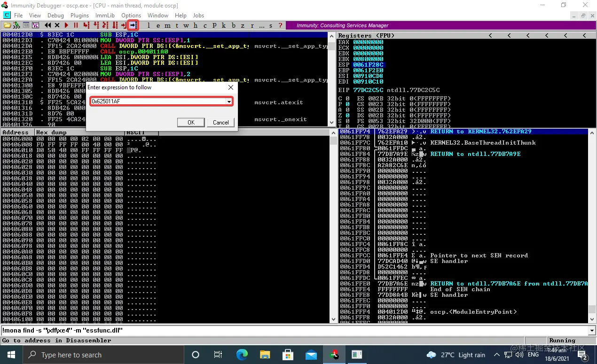Show Patches via 'P' toolbar letter

[214, 25]
